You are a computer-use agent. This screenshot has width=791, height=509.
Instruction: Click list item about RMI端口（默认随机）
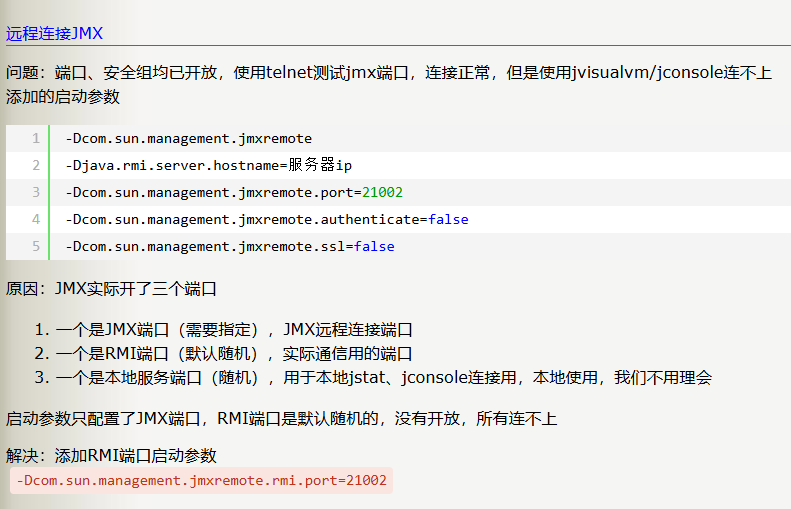point(234,354)
